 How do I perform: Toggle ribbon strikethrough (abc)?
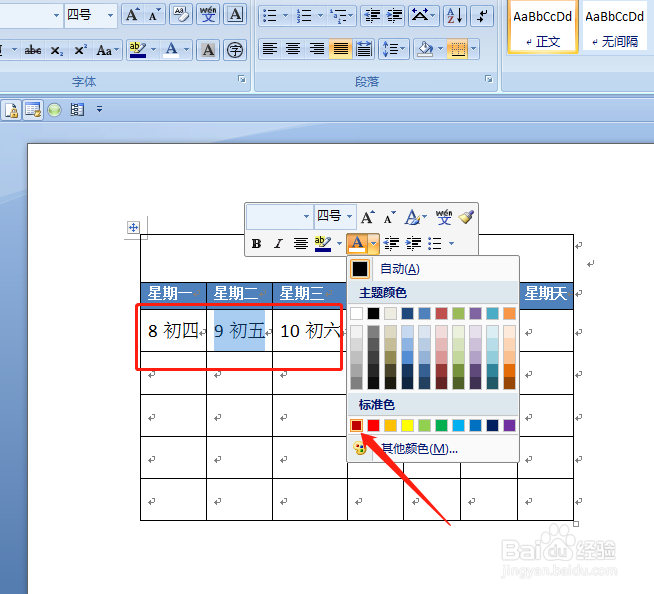tap(33, 50)
